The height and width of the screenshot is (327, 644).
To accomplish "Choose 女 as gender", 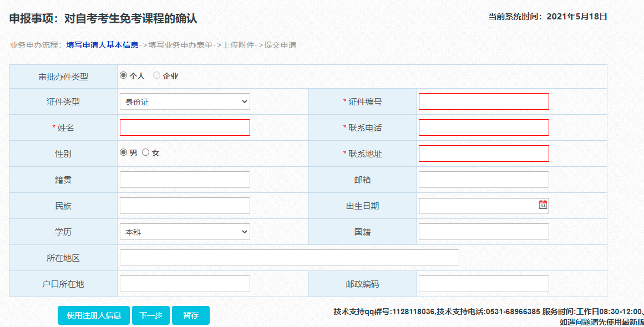I will pyautogui.click(x=146, y=152).
